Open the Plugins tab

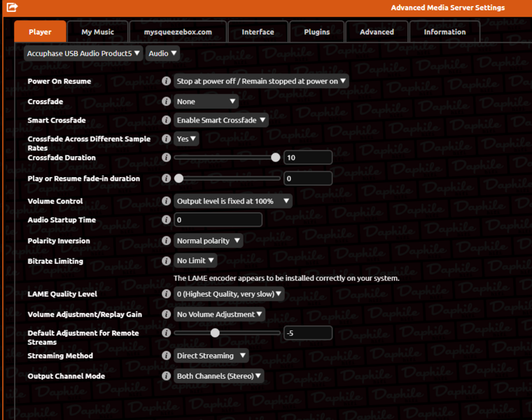coord(316,32)
